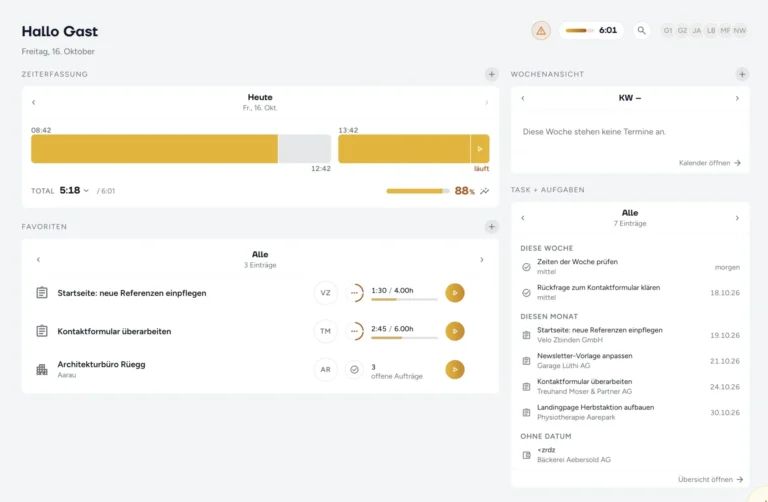Click the grey gap before 12:42
Screen dimensions: 768x502
[304, 149]
